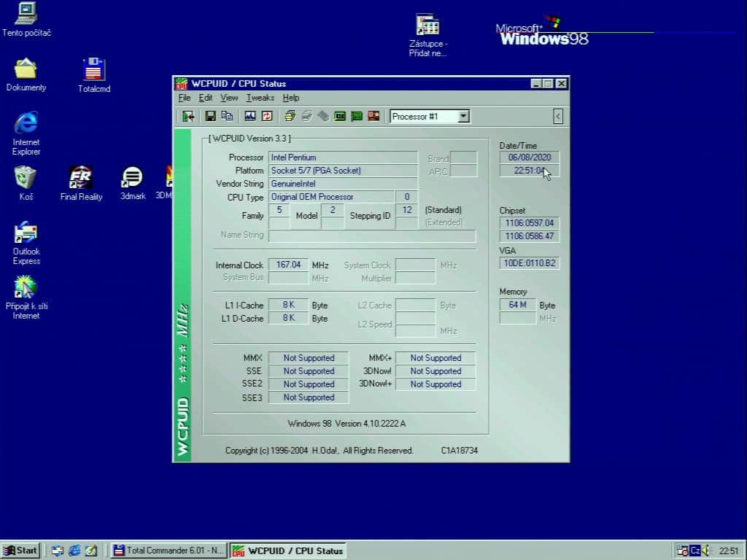Click the Copy toolbar icon
Image resolution: width=747 pixels, height=560 pixels.
tap(228, 116)
